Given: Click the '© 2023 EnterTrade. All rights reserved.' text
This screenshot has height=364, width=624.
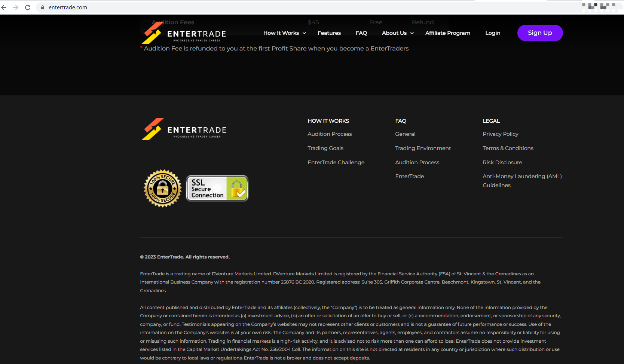Looking at the screenshot, I should point(185,257).
